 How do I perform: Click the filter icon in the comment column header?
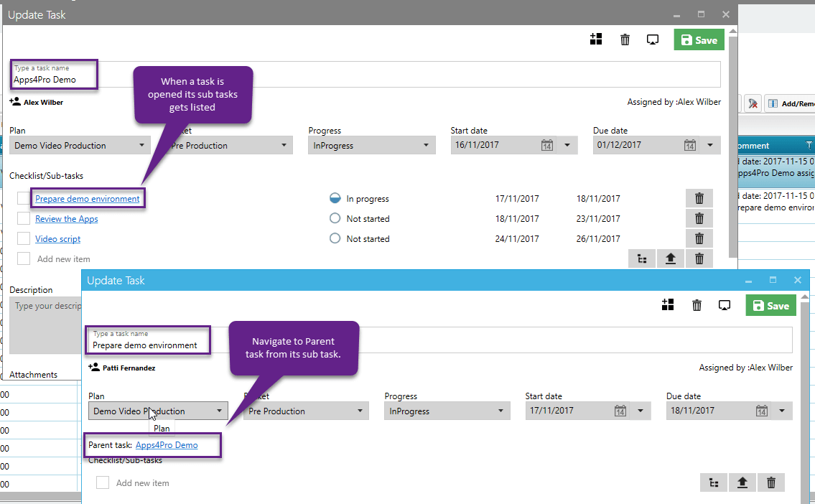(x=809, y=145)
